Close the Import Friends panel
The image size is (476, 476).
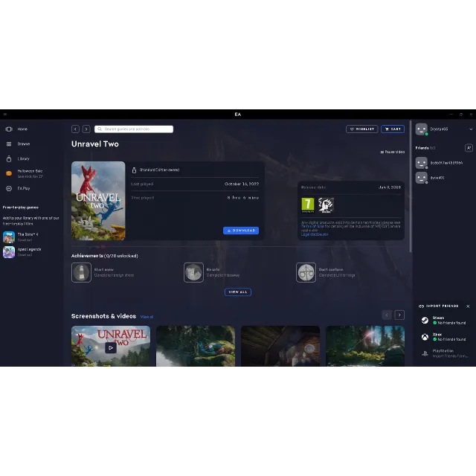coord(468,306)
